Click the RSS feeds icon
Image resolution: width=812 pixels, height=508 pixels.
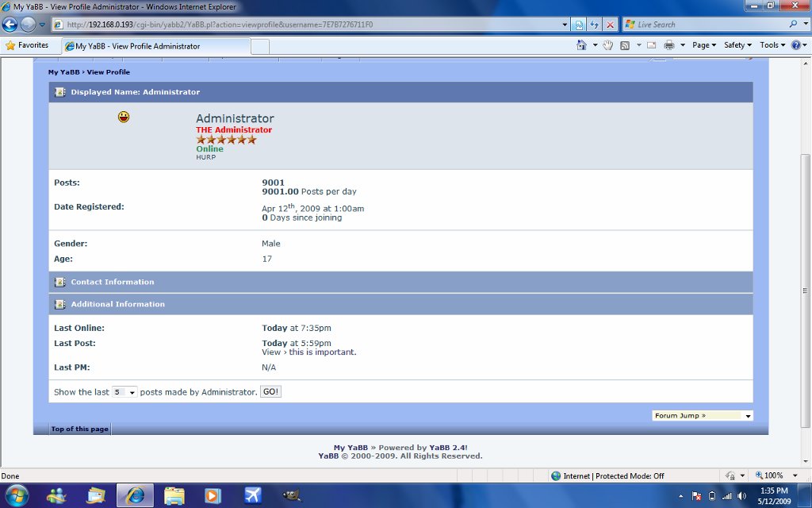pos(625,45)
